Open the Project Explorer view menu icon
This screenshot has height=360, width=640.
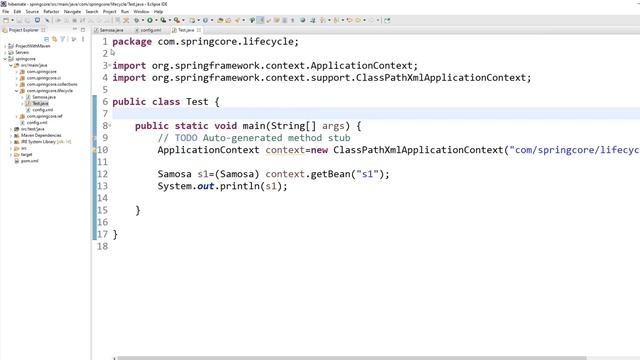(x=83, y=39)
